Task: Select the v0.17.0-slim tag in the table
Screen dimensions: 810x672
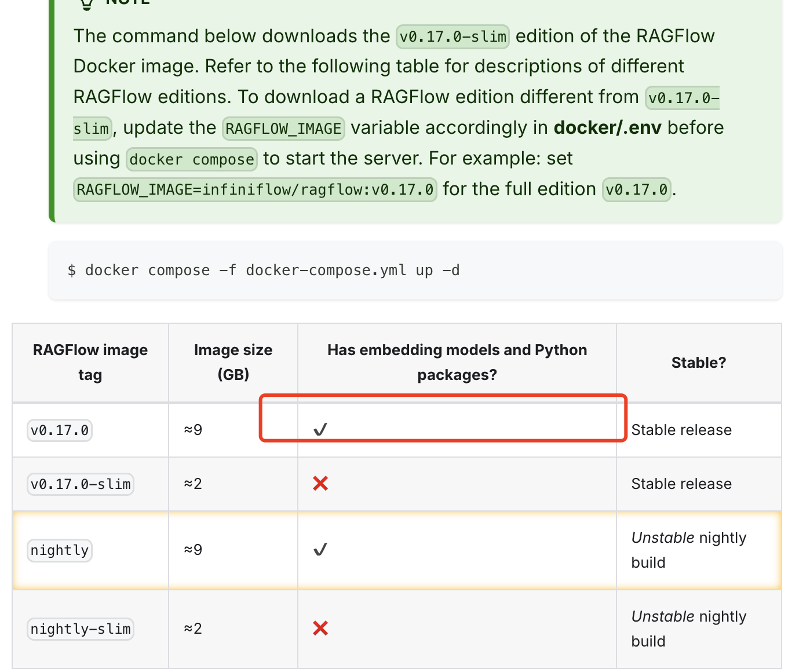Action: tap(81, 484)
